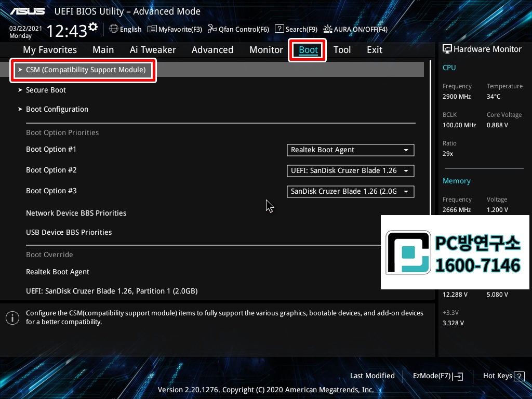Click the Hardware Monitor display icon
Viewport: 532px width, 399px height.
point(447,49)
